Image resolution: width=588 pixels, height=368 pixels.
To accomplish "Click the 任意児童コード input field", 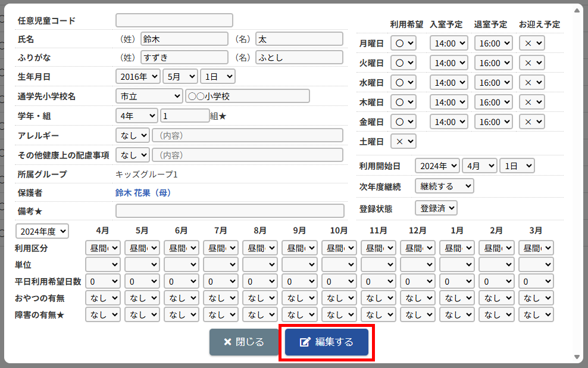I will click(x=174, y=20).
